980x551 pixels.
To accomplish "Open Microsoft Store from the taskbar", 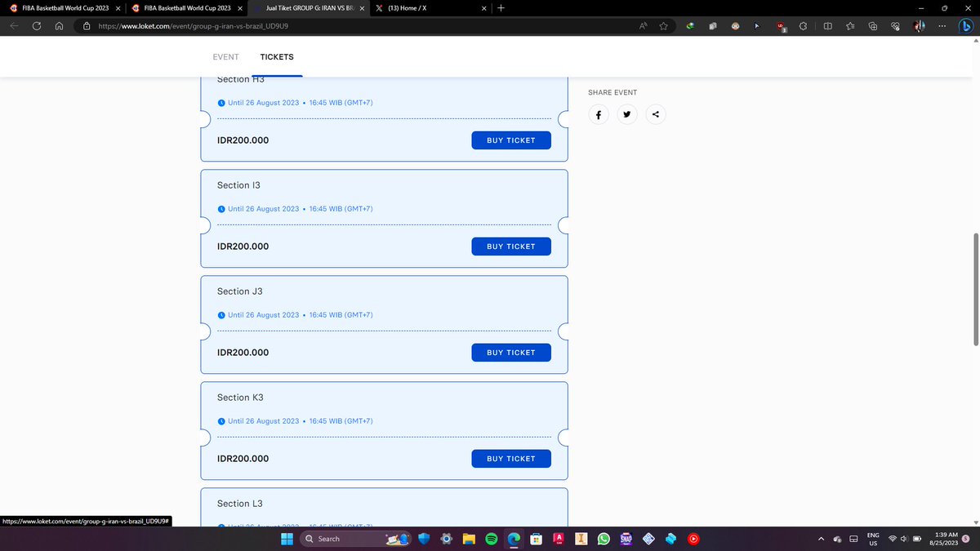I will tap(537, 539).
